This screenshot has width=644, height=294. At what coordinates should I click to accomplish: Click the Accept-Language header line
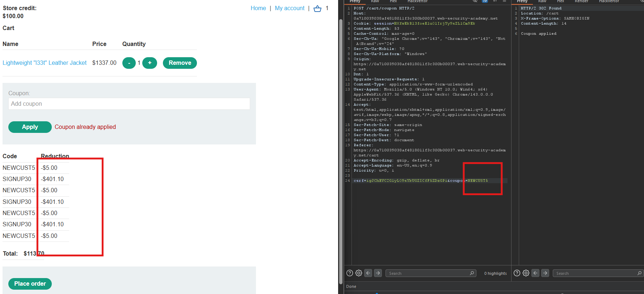click(x=393, y=165)
